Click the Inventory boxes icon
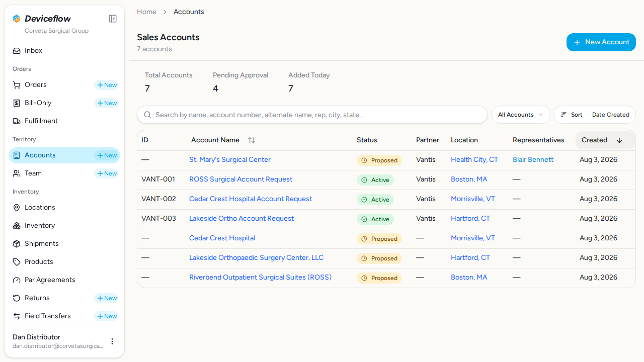This screenshot has height=362, width=644. click(17, 226)
